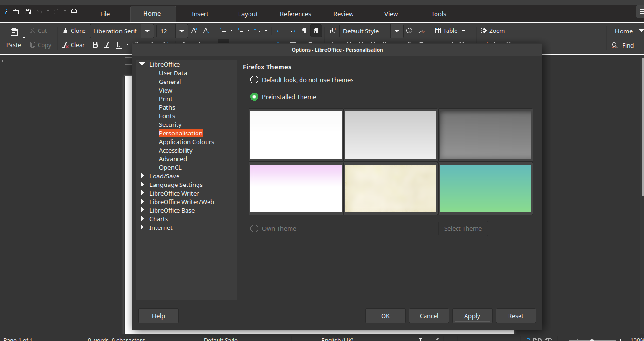Screen dimensions: 644x341
Task: Choose the teal-green gradient theme swatch
Action: pos(486,188)
